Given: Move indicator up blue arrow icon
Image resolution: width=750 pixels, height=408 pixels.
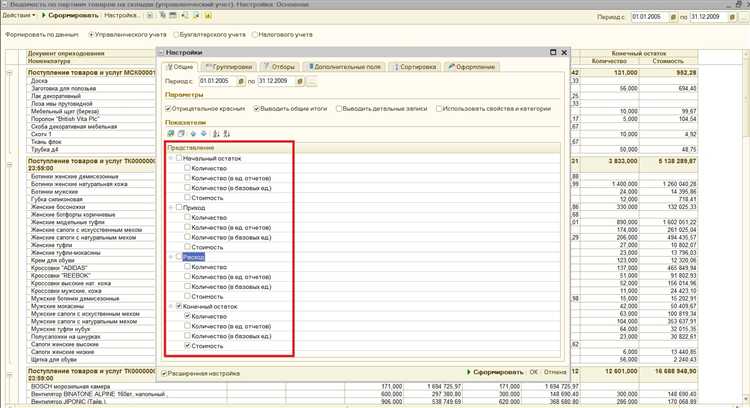Looking at the screenshot, I should coord(193,134).
